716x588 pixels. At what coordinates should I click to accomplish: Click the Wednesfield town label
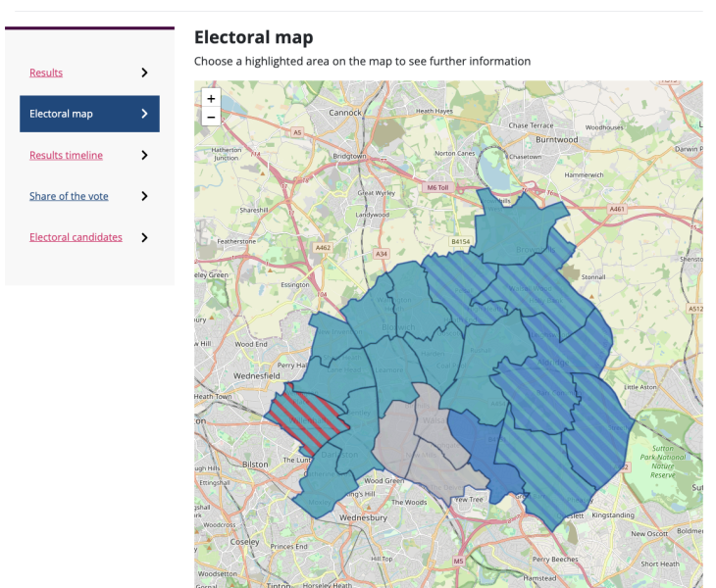coord(257,376)
